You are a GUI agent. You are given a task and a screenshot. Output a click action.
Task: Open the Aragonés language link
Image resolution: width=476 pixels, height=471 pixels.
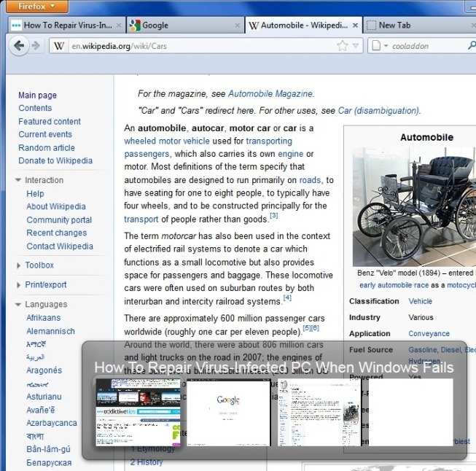(44, 370)
